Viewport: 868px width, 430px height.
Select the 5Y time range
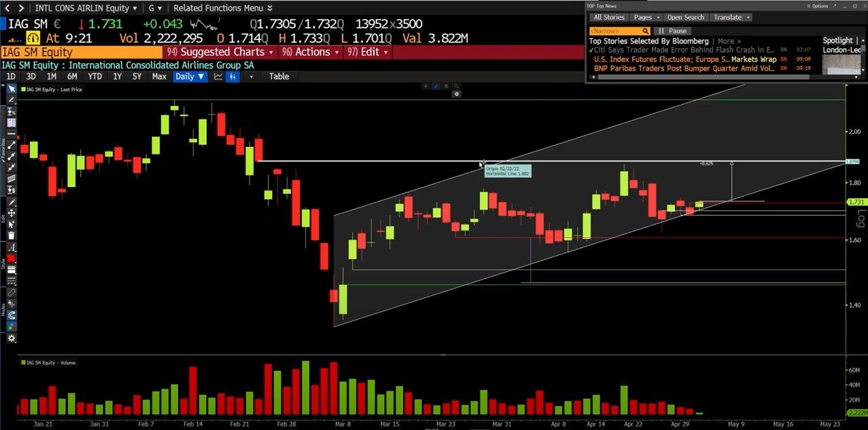coord(137,77)
